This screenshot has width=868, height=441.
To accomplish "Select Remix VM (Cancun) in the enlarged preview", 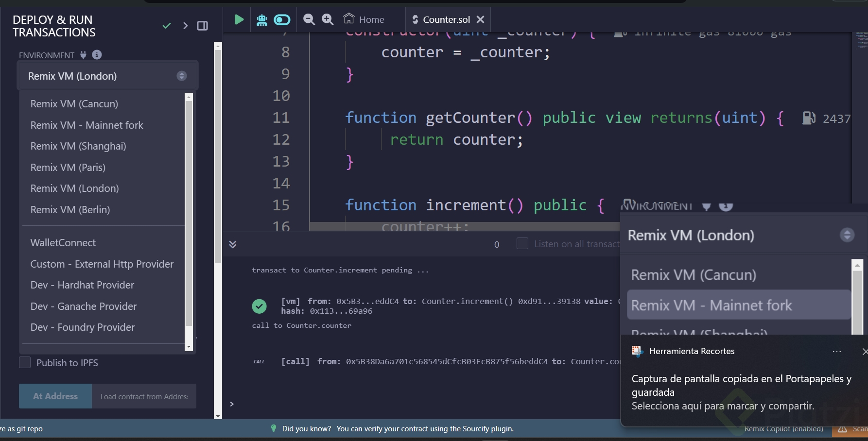I will (x=694, y=275).
